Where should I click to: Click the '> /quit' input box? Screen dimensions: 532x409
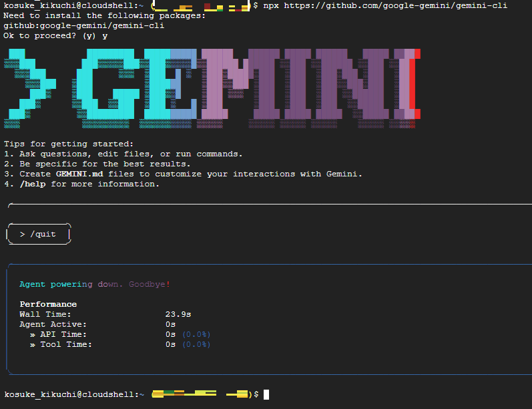tap(39, 234)
